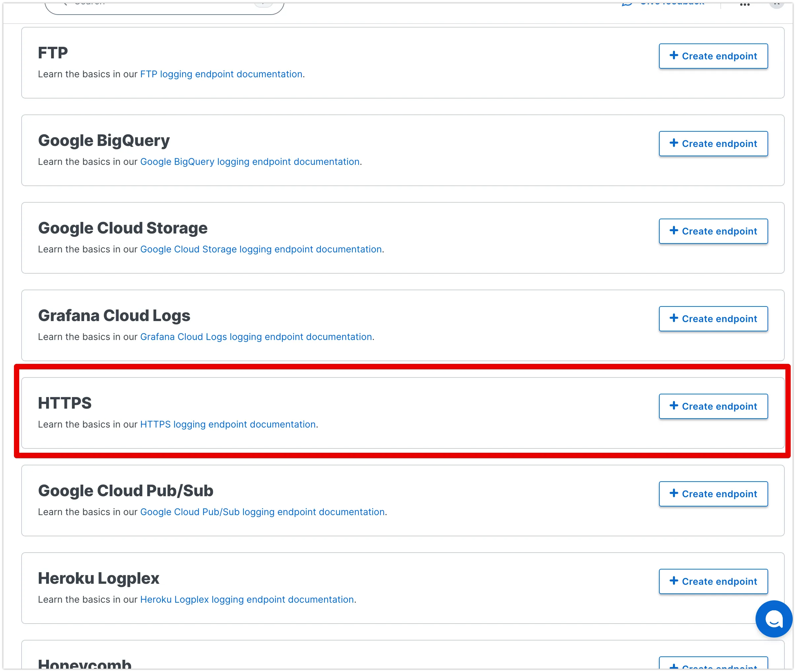
Task: Open Google Cloud Pub/Sub documentation link
Action: [x=262, y=512]
